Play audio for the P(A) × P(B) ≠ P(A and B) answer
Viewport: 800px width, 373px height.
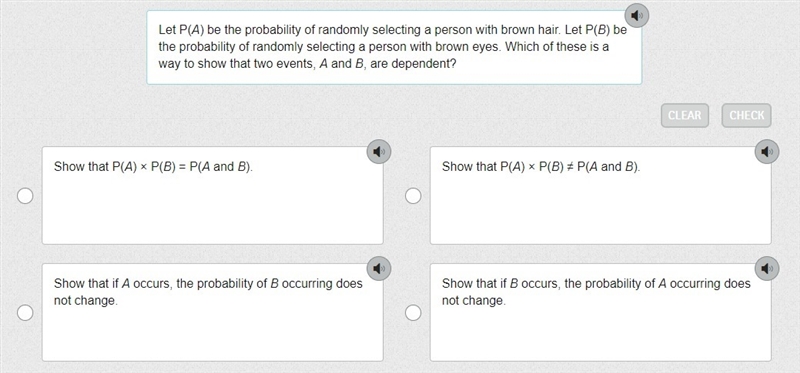click(x=767, y=152)
